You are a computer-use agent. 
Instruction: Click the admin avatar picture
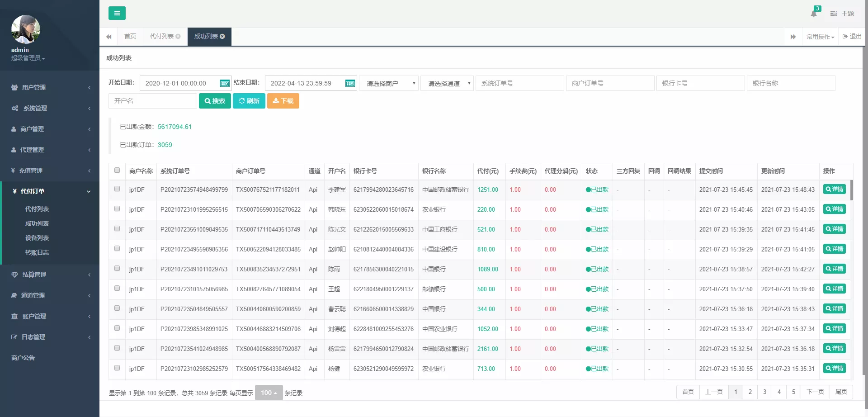pyautogui.click(x=25, y=29)
